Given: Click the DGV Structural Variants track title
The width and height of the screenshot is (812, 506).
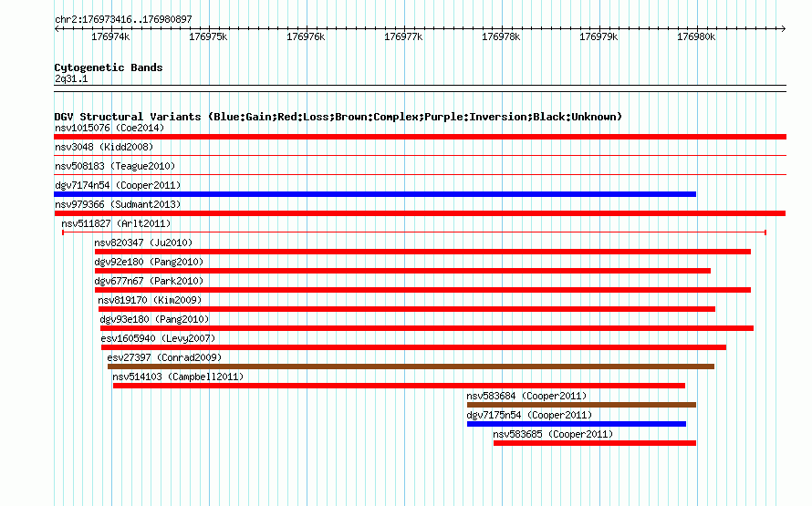Looking at the screenshot, I should point(338,117).
